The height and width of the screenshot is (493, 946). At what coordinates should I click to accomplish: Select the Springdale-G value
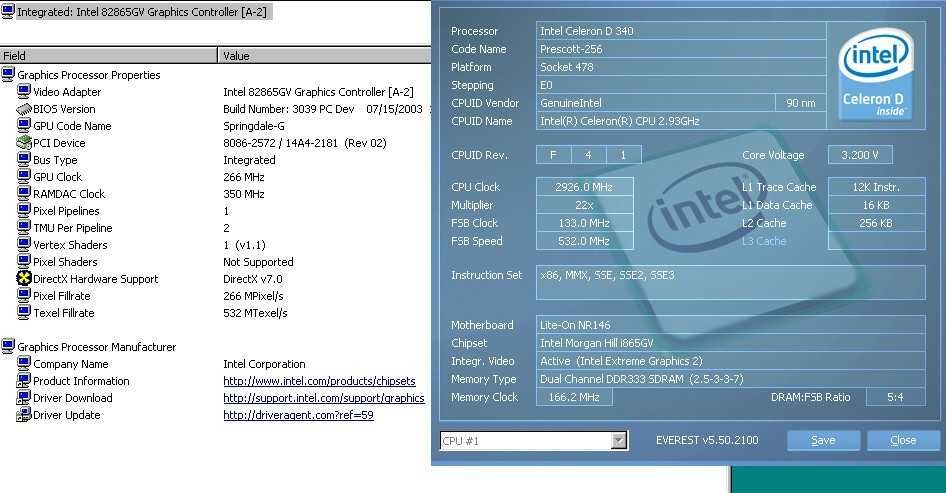[x=253, y=126]
